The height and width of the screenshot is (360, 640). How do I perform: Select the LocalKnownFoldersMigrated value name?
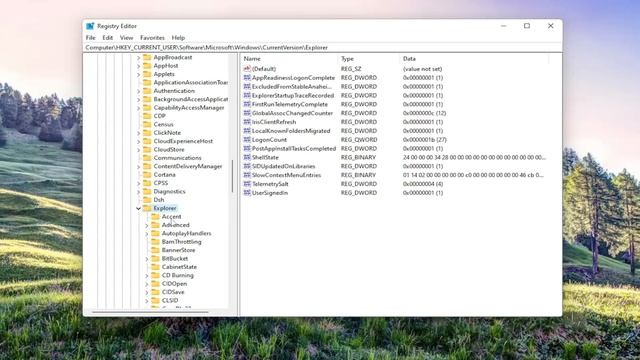coord(291,131)
